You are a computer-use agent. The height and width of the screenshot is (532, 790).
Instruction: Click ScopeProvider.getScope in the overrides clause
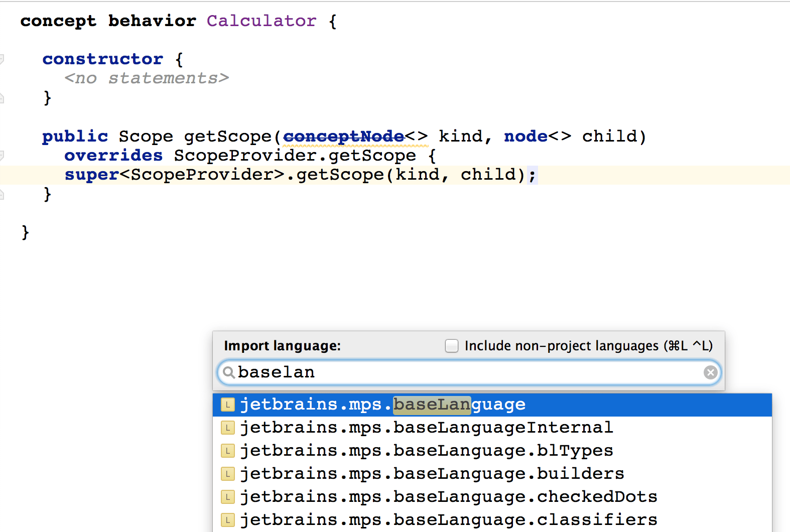tap(295, 156)
